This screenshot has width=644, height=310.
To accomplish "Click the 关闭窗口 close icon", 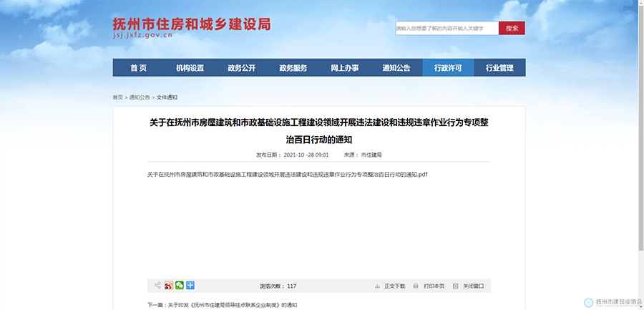I will tap(456, 286).
